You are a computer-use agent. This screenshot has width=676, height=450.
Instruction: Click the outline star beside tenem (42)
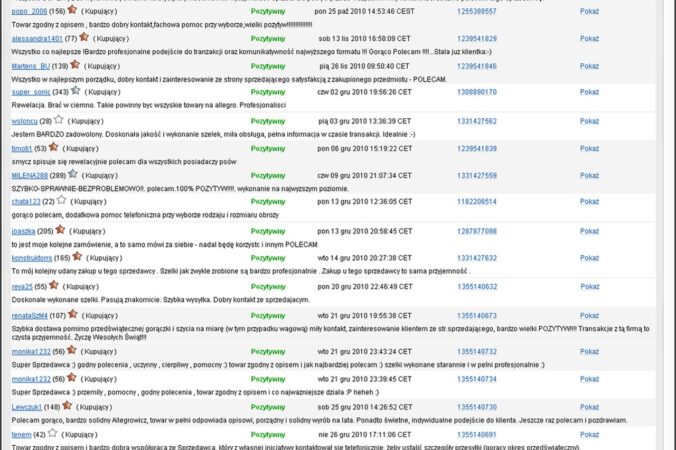53,433
